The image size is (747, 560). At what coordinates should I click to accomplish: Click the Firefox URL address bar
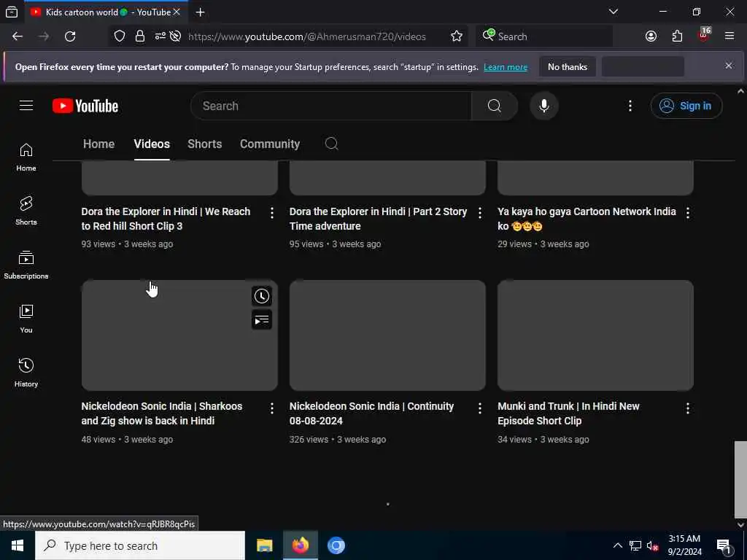pos(307,36)
